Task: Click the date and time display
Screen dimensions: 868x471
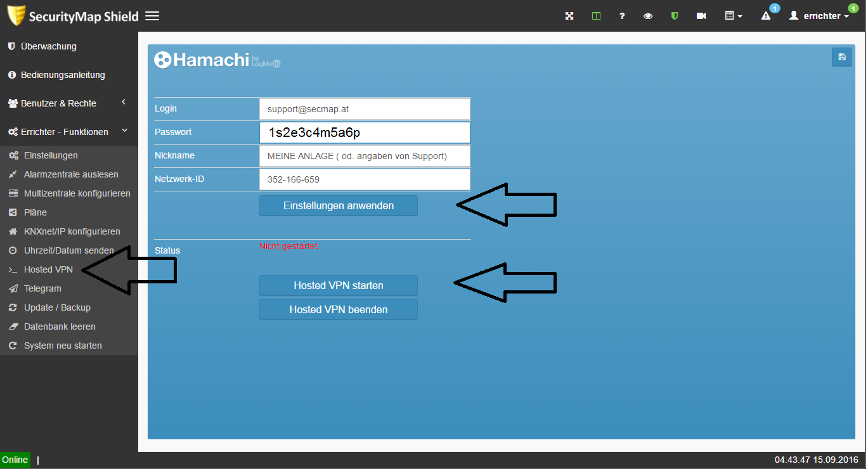Action: pyautogui.click(x=816, y=460)
